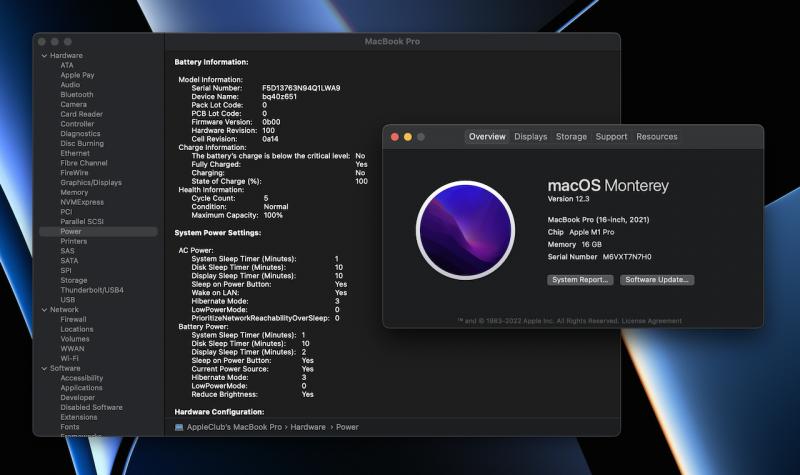The height and width of the screenshot is (475, 800).
Task: Close the About This Mac window
Action: pos(394,137)
